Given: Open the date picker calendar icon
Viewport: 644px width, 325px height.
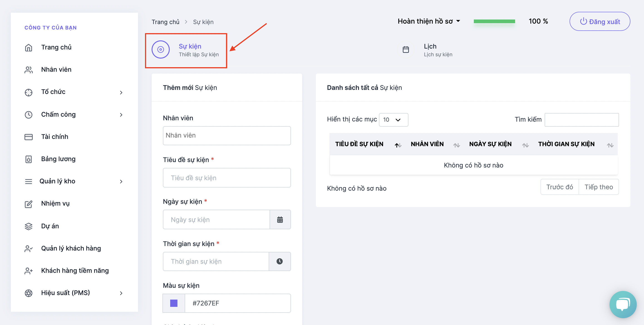Looking at the screenshot, I should tap(280, 219).
